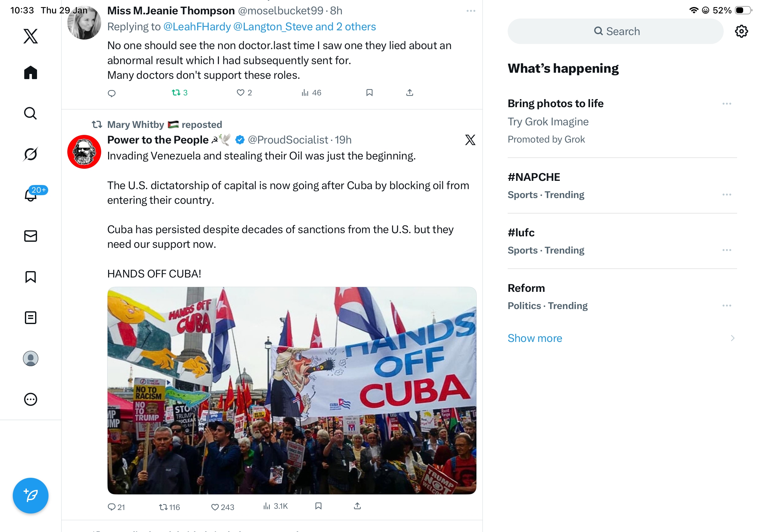Open Grok from the sidebar
This screenshot has height=532, width=762.
coord(31,154)
